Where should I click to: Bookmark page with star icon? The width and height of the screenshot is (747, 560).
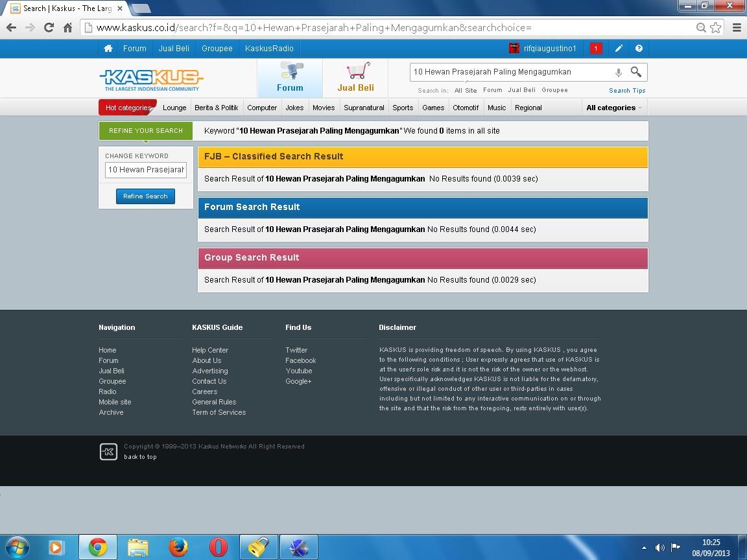coord(716,28)
